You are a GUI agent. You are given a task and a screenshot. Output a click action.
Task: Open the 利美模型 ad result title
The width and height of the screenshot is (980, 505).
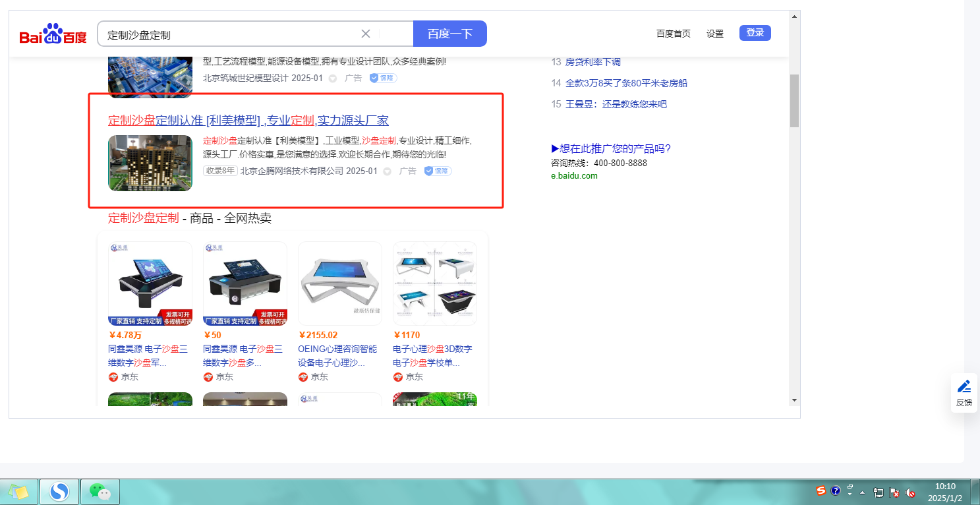pos(248,121)
